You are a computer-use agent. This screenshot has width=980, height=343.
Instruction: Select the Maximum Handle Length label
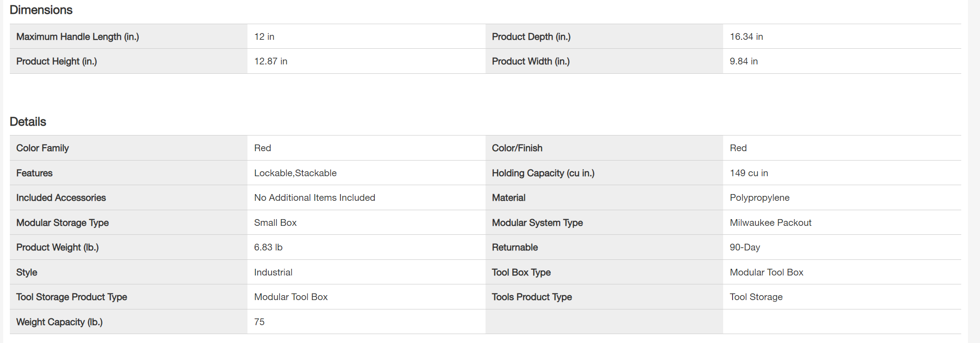[78, 37]
